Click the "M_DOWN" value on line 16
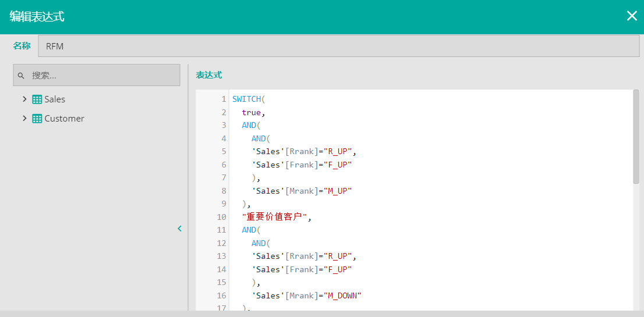 342,295
